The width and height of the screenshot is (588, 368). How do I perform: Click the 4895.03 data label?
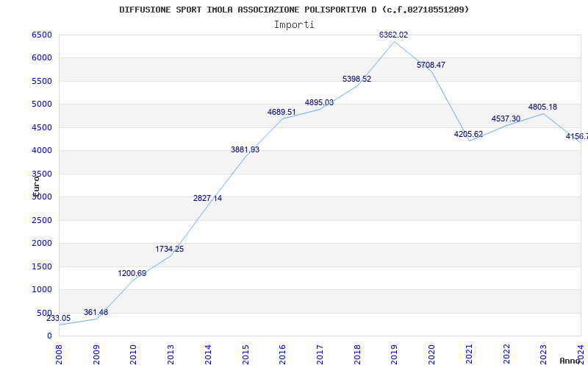click(319, 102)
